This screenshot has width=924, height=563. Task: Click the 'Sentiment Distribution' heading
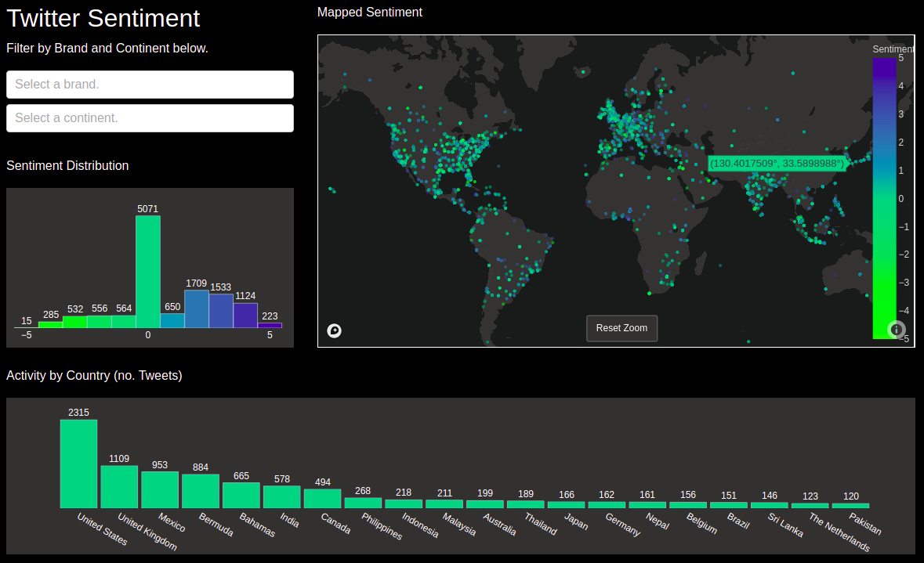pos(67,165)
